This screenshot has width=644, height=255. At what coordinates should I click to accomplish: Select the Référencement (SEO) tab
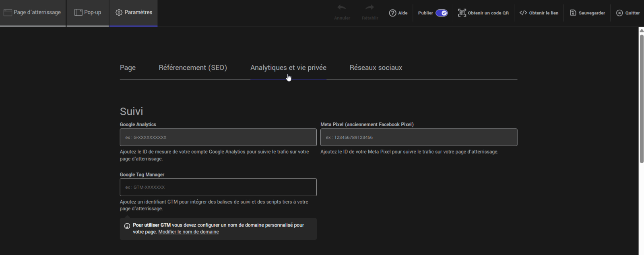click(x=193, y=68)
